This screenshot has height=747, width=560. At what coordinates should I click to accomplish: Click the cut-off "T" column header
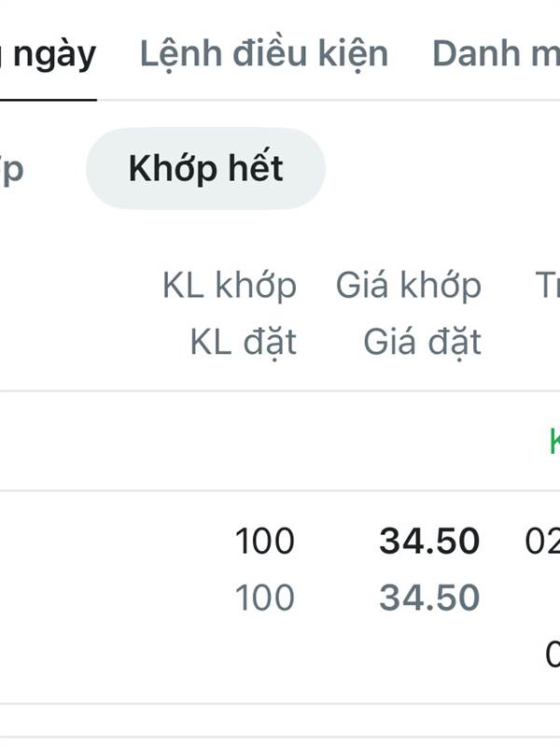[x=548, y=286]
